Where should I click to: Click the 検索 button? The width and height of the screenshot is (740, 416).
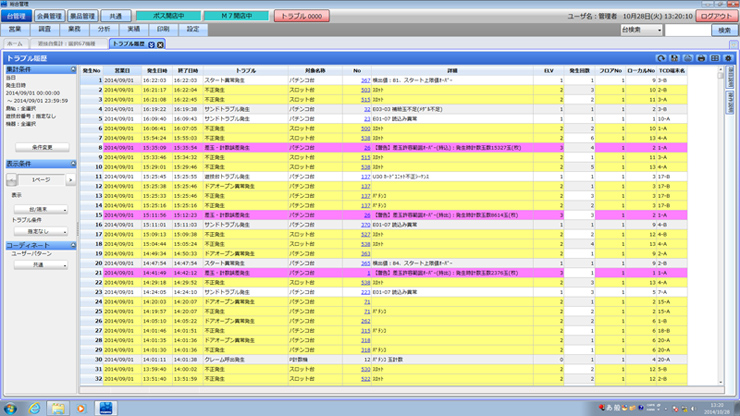pos(724,30)
